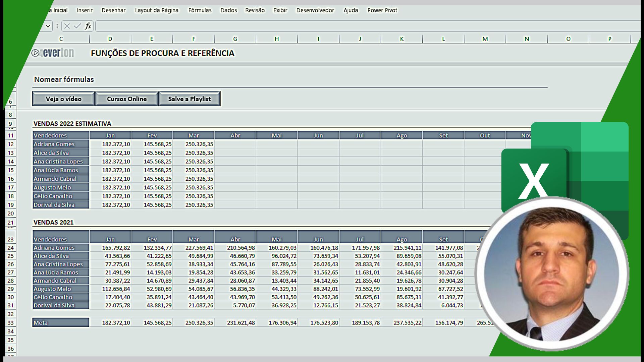
Task: Press the Salve a Playlist button
Action: click(189, 99)
